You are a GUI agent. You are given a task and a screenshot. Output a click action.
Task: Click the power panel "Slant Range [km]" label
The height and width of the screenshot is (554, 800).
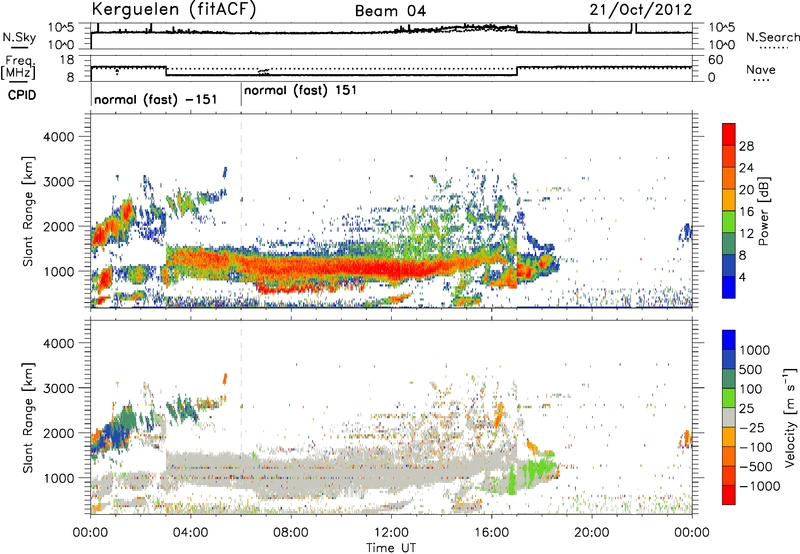[29, 212]
